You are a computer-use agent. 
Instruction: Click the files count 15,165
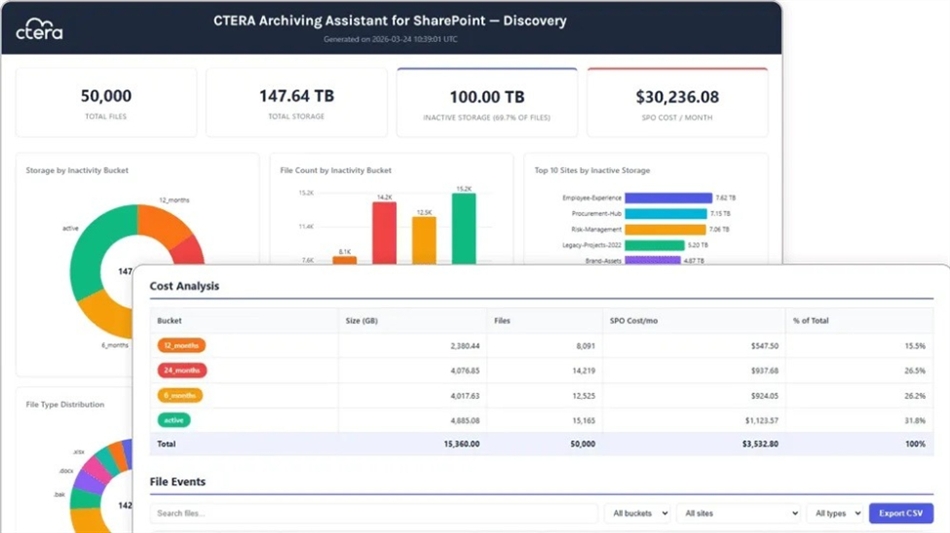(583, 420)
